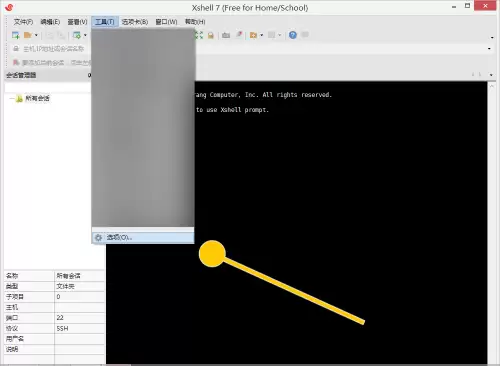Click the orange new file transfer icon
500x366 pixels.
click(x=253, y=35)
